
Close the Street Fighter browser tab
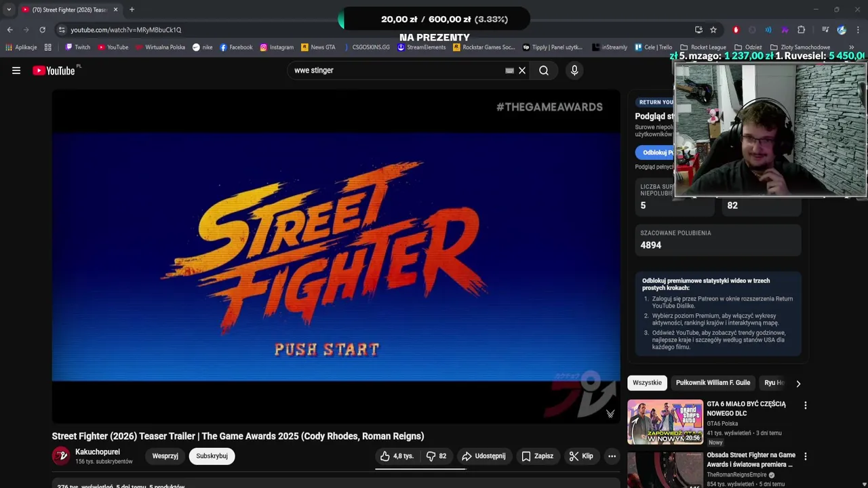(115, 9)
